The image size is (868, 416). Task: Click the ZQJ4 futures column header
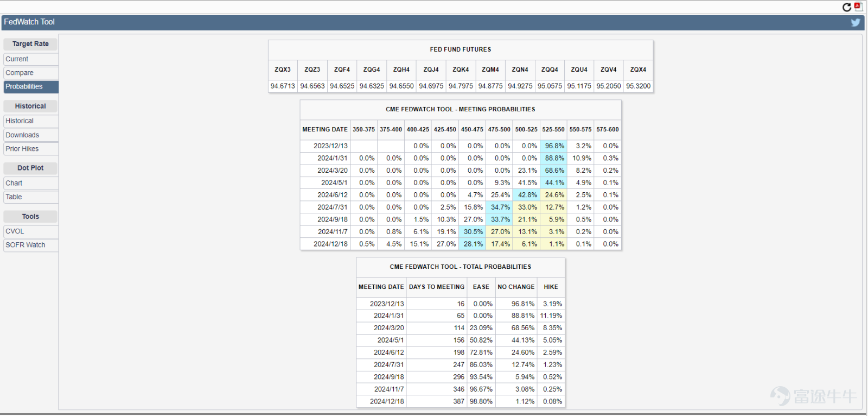(x=431, y=70)
